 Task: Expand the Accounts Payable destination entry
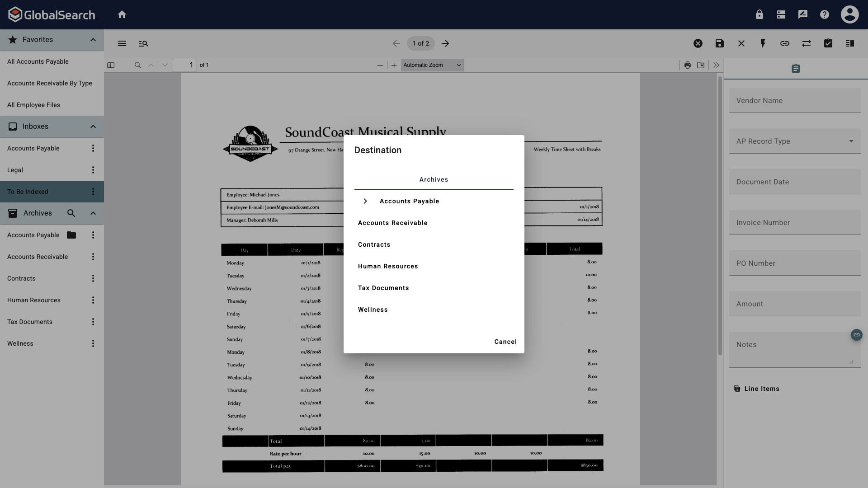(x=365, y=201)
